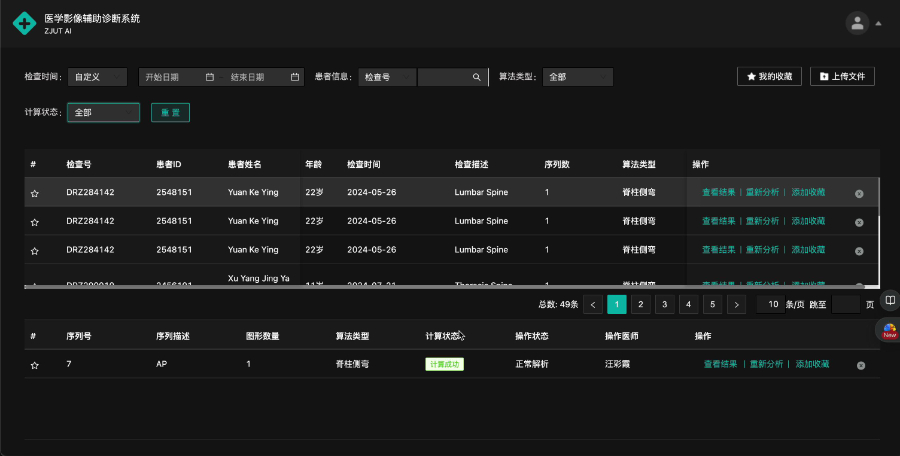Select page 1 in pagination
The height and width of the screenshot is (456, 900).
point(617,304)
